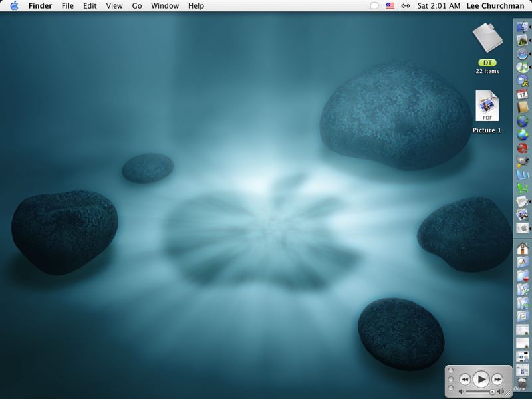
Task: Open the Home folder in the Dock
Action: pyautogui.click(x=523, y=248)
